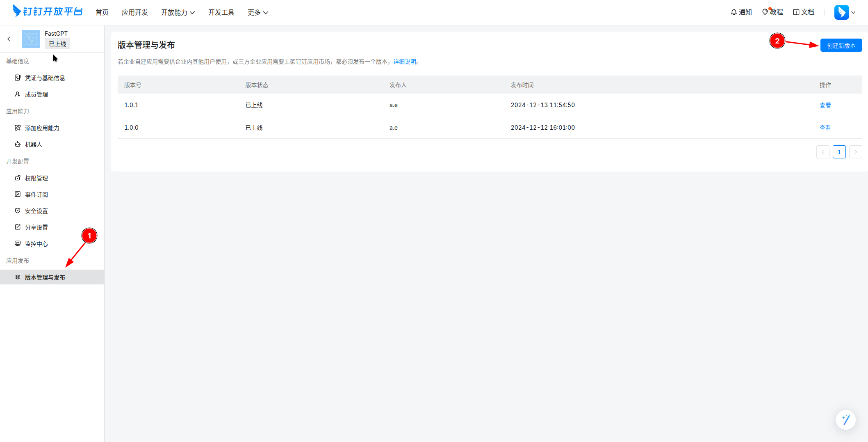Open the 详细说明 link
Image resolution: width=868 pixels, height=442 pixels.
pos(405,62)
